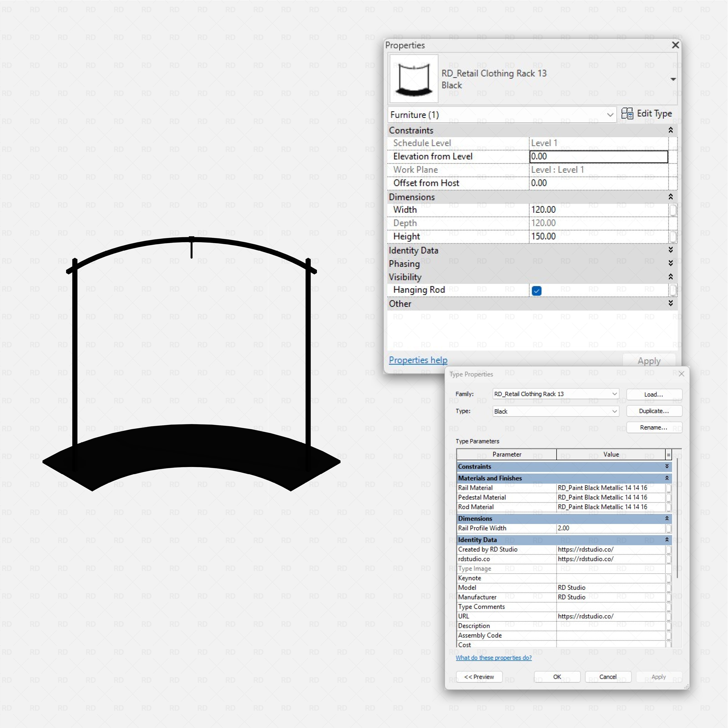
Task: Click the associate parameter button beside Width
Action: coord(673,210)
